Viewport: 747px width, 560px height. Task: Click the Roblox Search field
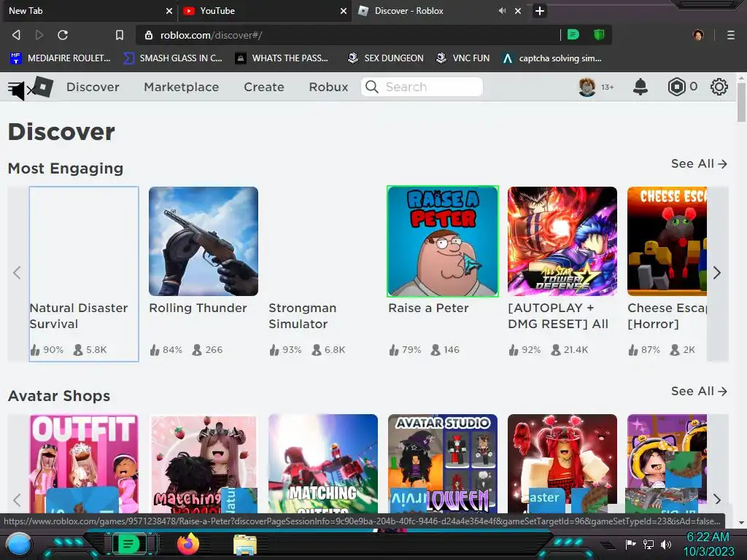(x=422, y=87)
